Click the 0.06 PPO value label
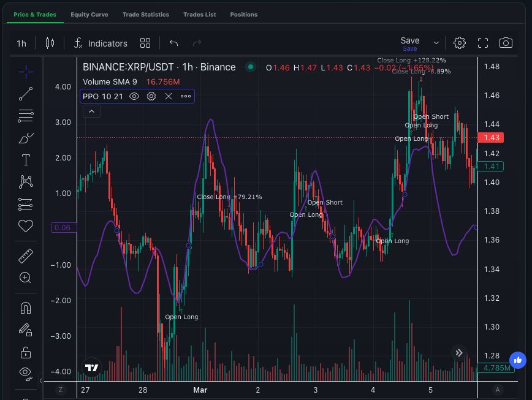Image resolution: width=532 pixels, height=400 pixels. pyautogui.click(x=64, y=228)
